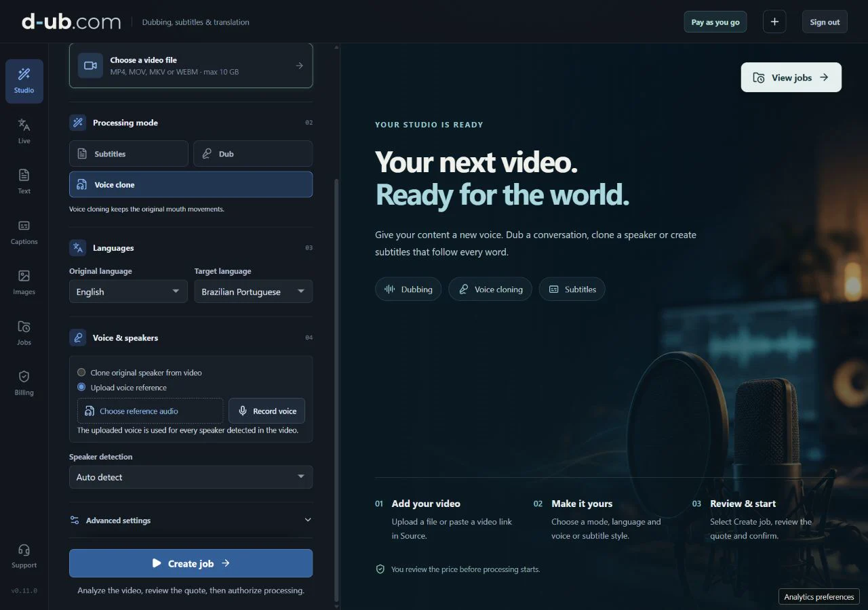
Task: Expand the Advanced settings chevron
Action: [x=308, y=521]
